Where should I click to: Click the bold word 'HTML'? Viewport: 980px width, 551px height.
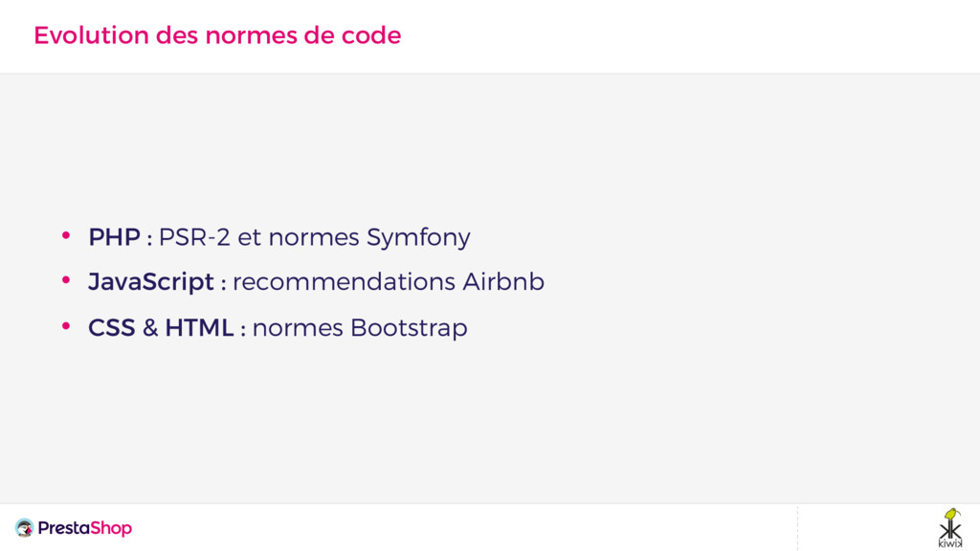[x=199, y=328]
